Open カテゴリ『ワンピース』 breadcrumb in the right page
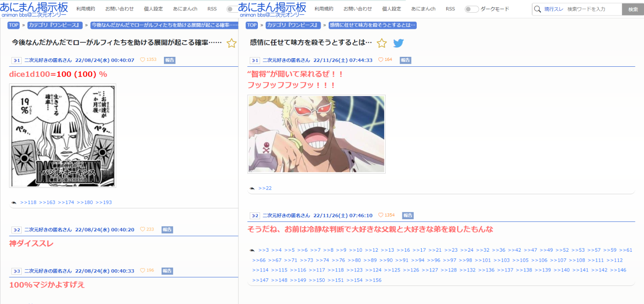This screenshot has width=644, height=304. coord(293,25)
